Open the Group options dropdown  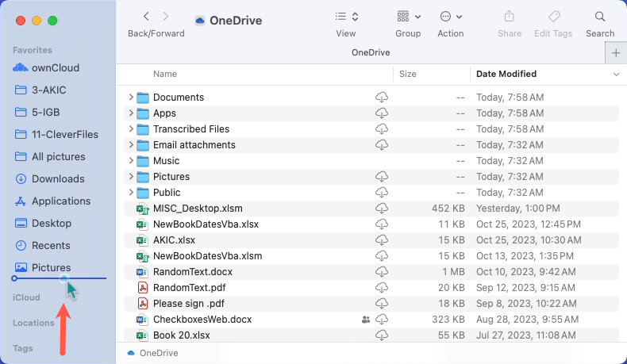pos(409,17)
